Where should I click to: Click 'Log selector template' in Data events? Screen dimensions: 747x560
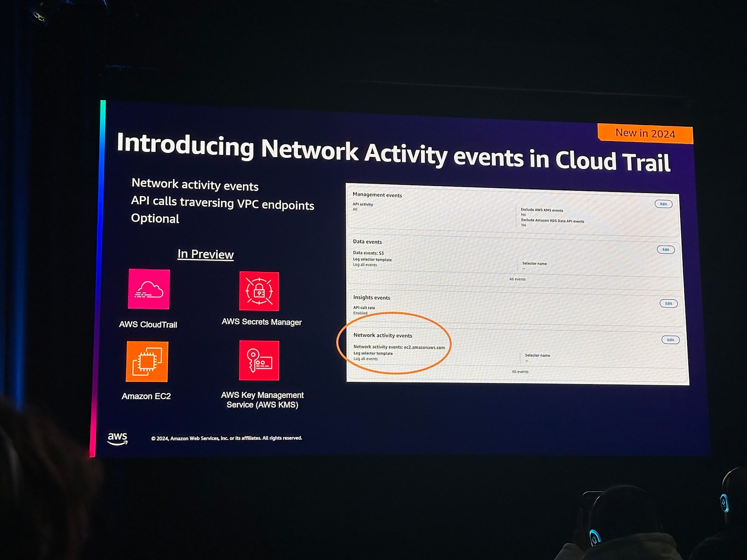pyautogui.click(x=372, y=259)
